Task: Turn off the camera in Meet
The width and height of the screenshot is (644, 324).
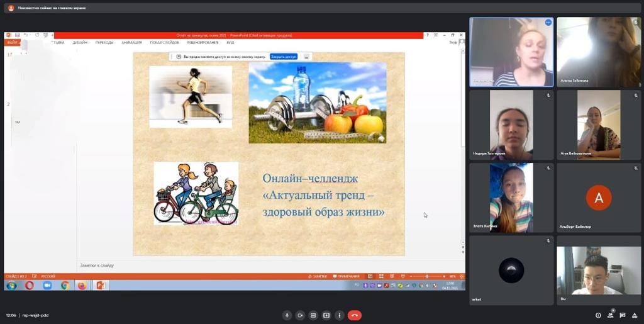Action: coord(300,315)
